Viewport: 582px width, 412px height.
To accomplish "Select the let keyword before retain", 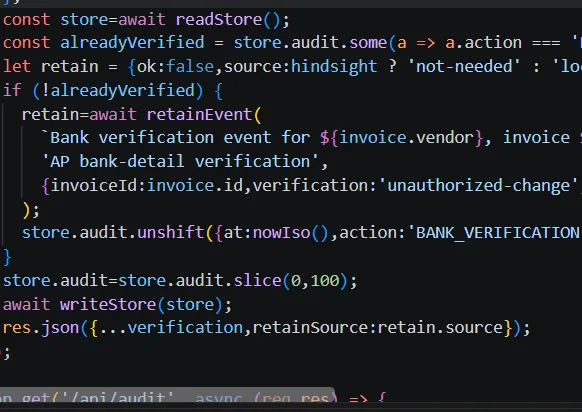I will pyautogui.click(x=17, y=66).
